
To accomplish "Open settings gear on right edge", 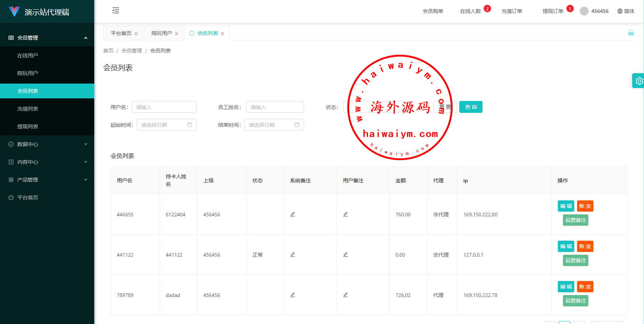I will pos(639,81).
